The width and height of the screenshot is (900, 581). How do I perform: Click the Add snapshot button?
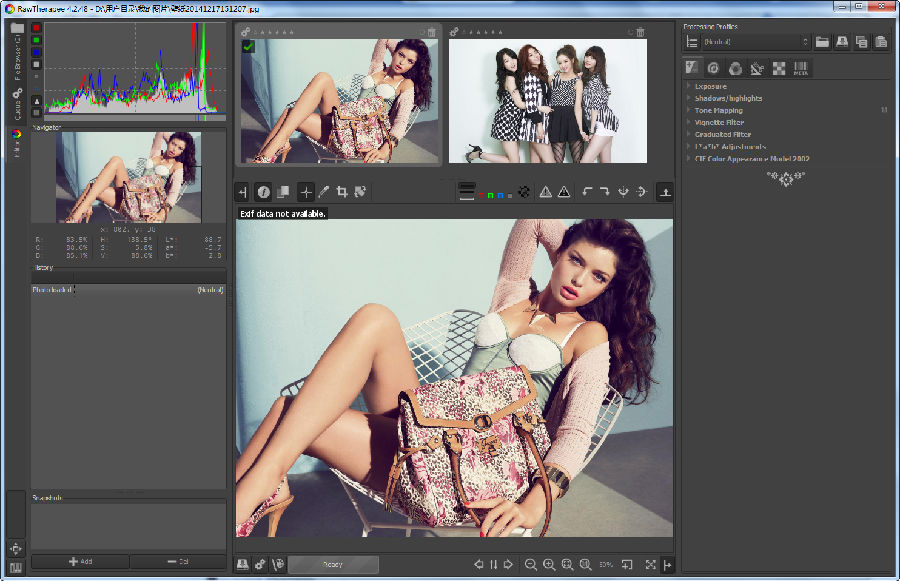[x=80, y=562]
